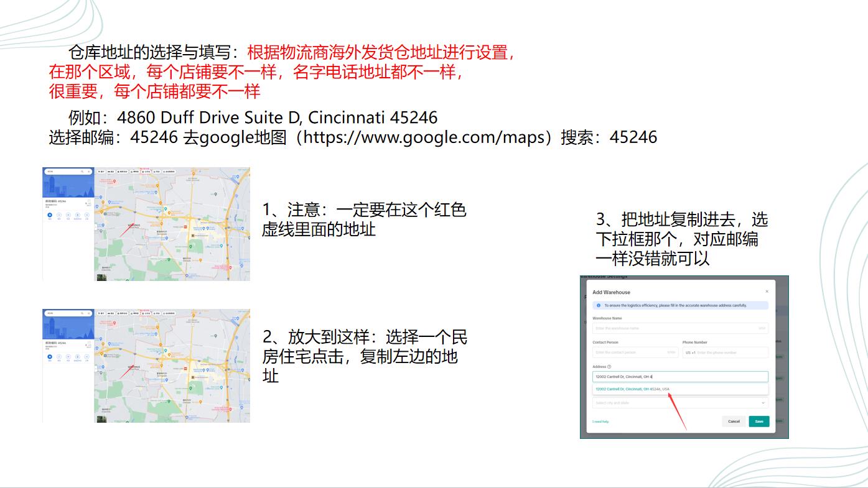
Task: Clear the search with X in step 2 map
Action: [x=88, y=313]
